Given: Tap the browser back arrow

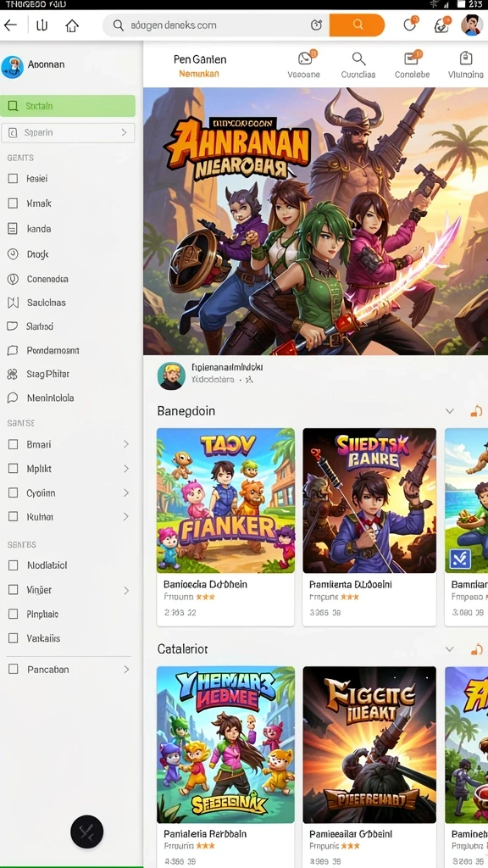Looking at the screenshot, I should [x=10, y=25].
